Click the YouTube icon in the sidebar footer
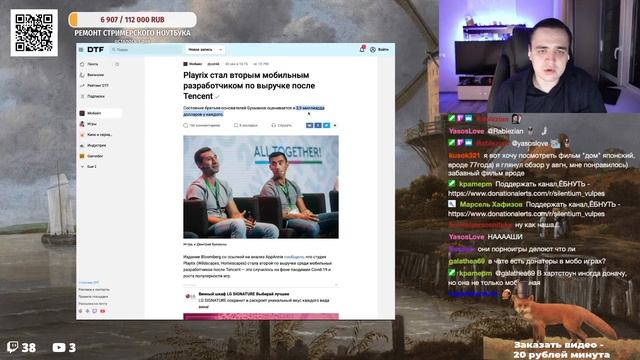The image size is (640, 360). [102, 311]
